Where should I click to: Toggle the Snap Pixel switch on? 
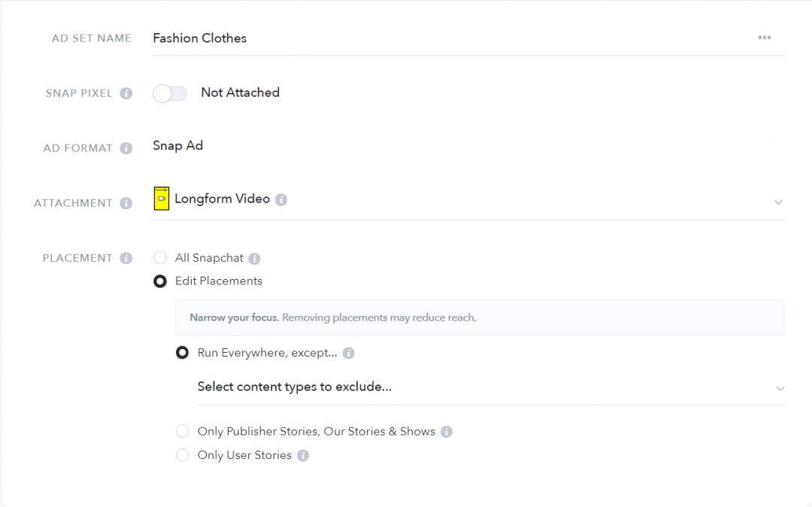pos(170,94)
